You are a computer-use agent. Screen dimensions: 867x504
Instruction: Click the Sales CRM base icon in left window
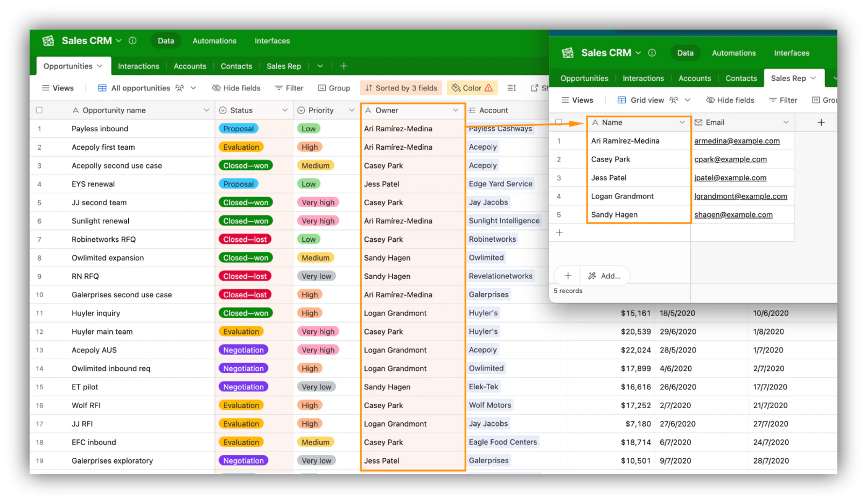pyautogui.click(x=48, y=41)
